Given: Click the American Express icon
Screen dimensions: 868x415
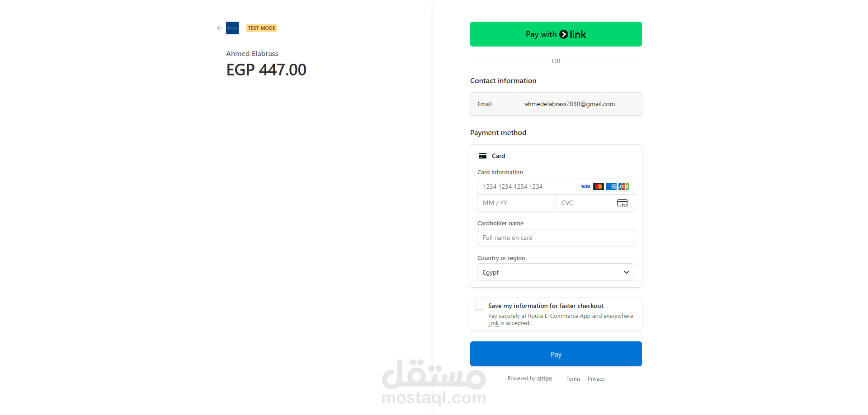Looking at the screenshot, I should pos(611,187).
